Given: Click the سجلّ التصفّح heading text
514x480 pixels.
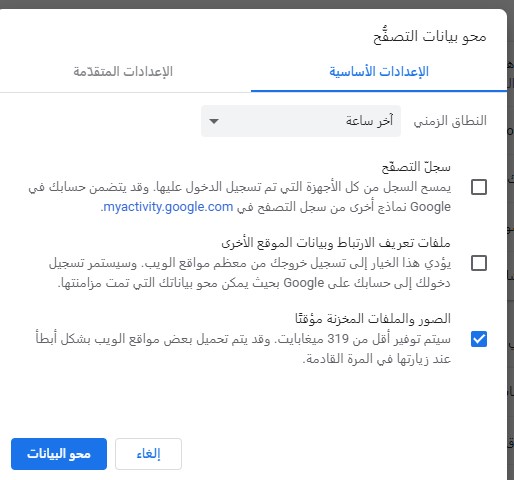Looking at the screenshot, I should [416, 167].
